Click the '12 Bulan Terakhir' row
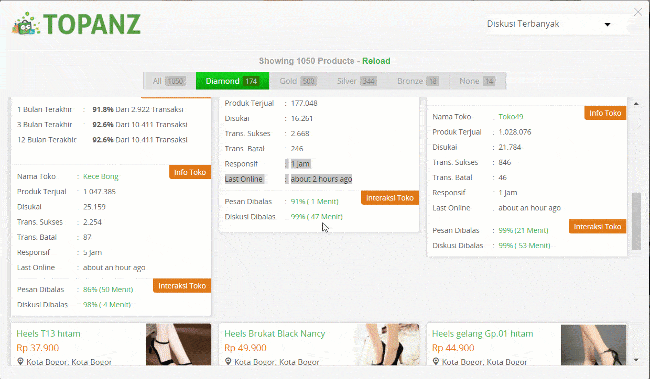650x379 pixels. click(x=103, y=140)
